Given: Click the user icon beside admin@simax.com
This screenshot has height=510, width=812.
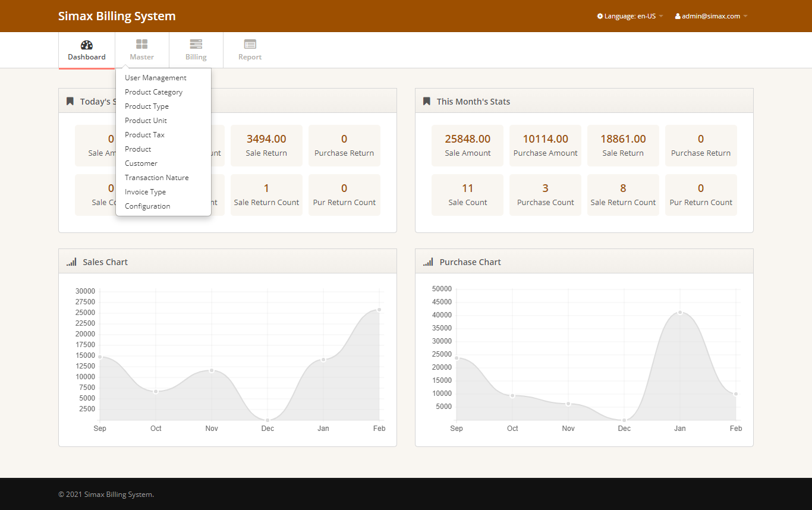Looking at the screenshot, I should pyautogui.click(x=678, y=16).
